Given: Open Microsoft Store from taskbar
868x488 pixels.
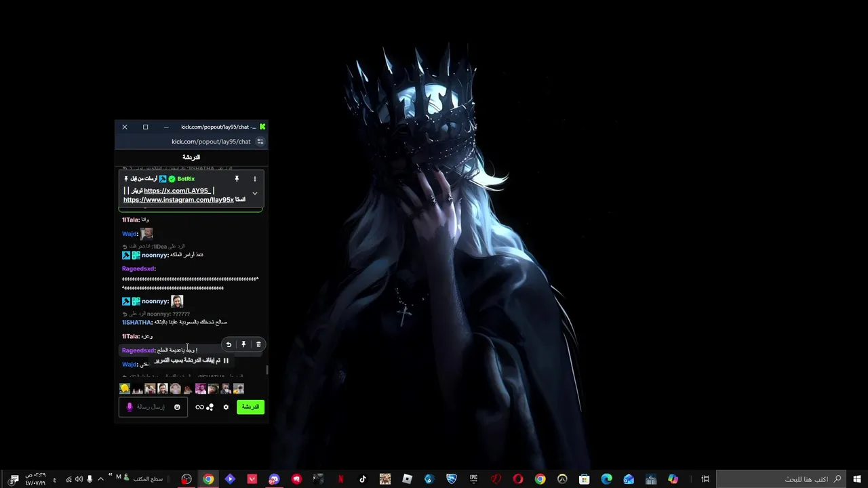Looking at the screenshot, I should pos(585,479).
